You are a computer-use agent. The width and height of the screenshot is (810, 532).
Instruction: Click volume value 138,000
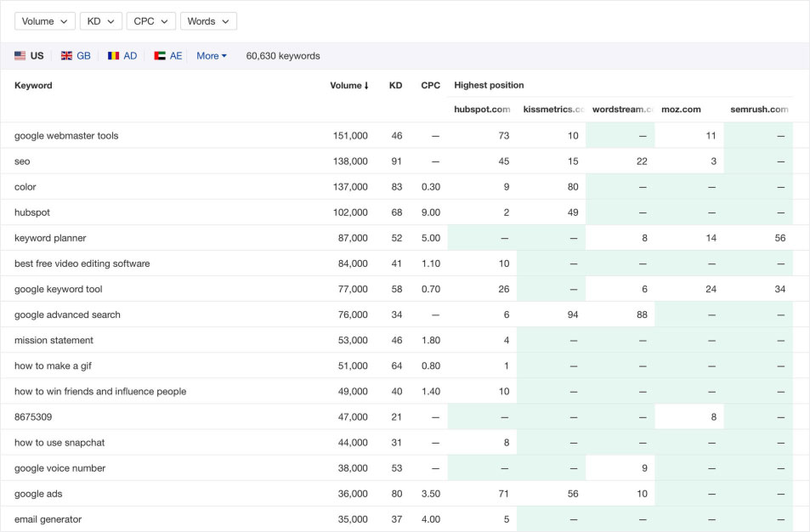[x=350, y=161]
